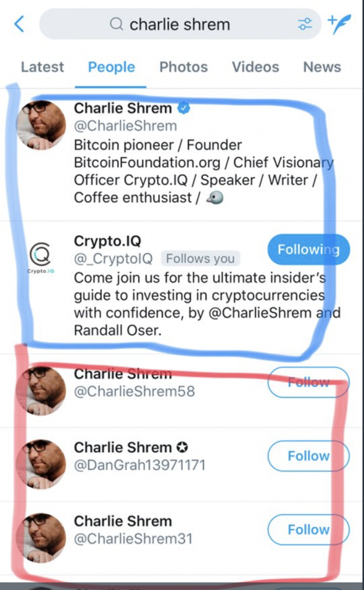Select the News tab
Screen dimensions: 364x590
click(321, 67)
